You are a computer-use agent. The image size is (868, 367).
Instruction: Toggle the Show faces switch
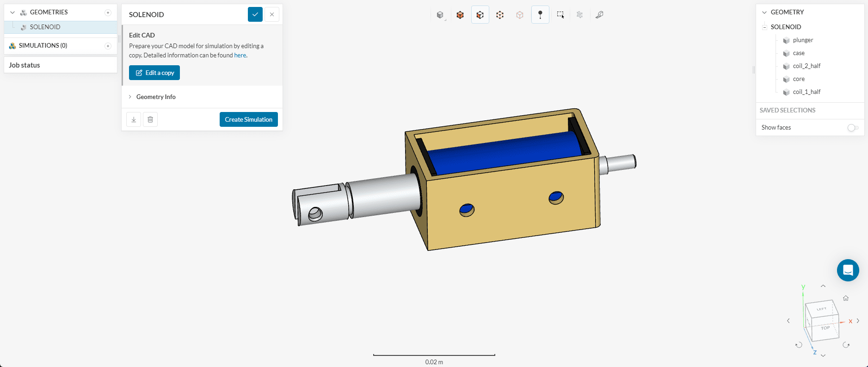pyautogui.click(x=853, y=128)
